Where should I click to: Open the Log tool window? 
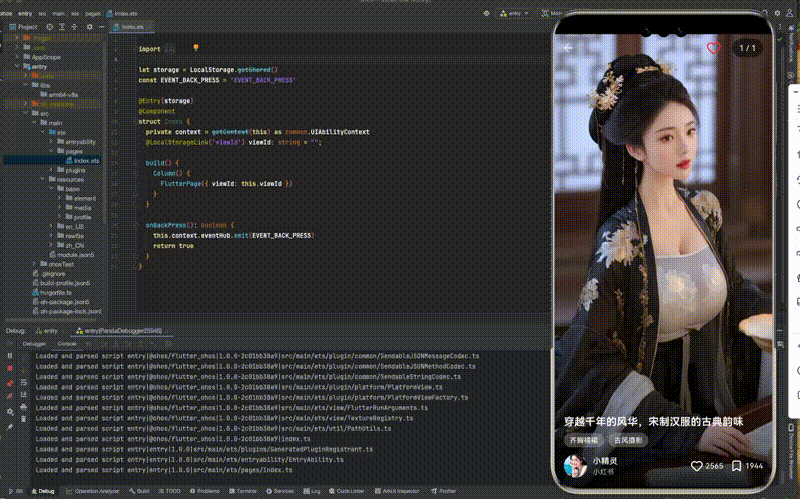tap(312, 491)
